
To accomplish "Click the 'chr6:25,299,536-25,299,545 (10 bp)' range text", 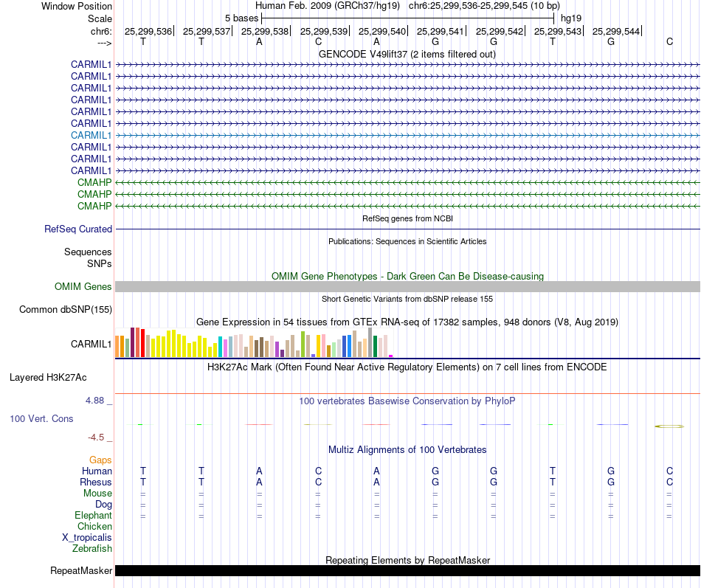I will click(x=484, y=6).
